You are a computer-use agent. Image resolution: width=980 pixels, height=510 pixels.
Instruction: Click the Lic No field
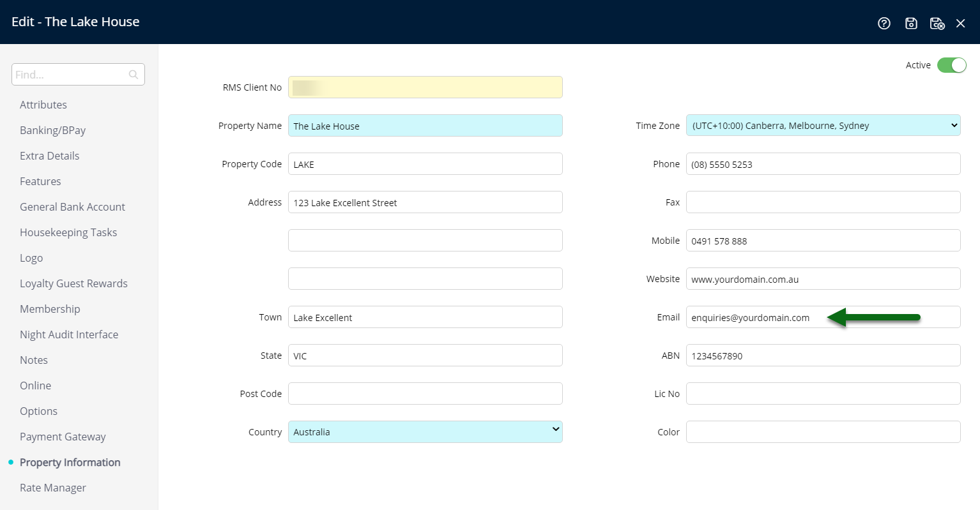click(x=823, y=394)
